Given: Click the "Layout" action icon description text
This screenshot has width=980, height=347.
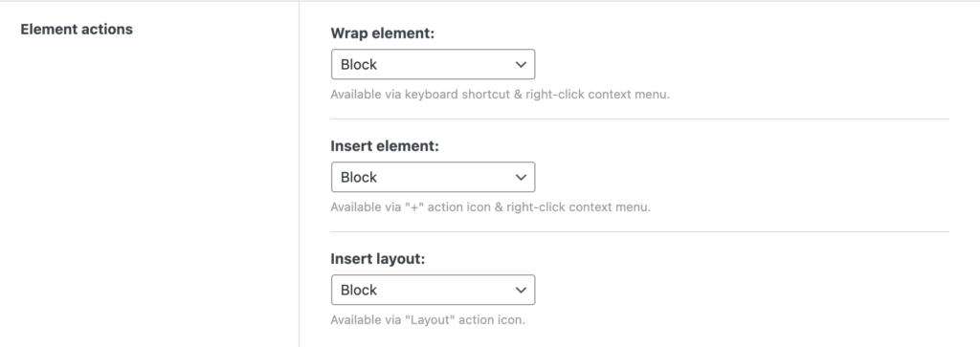Looking at the screenshot, I should pyautogui.click(x=428, y=320).
